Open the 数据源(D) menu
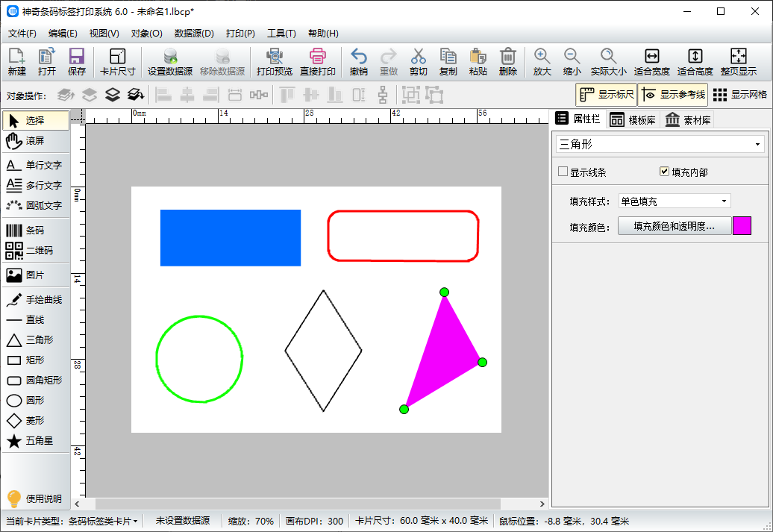Viewport: 773px width, 532px height. 194,34
